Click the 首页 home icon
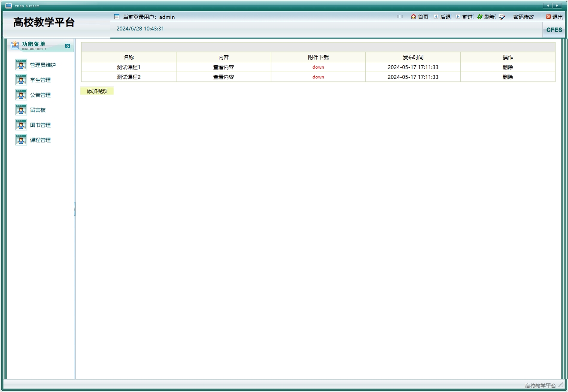 (413, 17)
